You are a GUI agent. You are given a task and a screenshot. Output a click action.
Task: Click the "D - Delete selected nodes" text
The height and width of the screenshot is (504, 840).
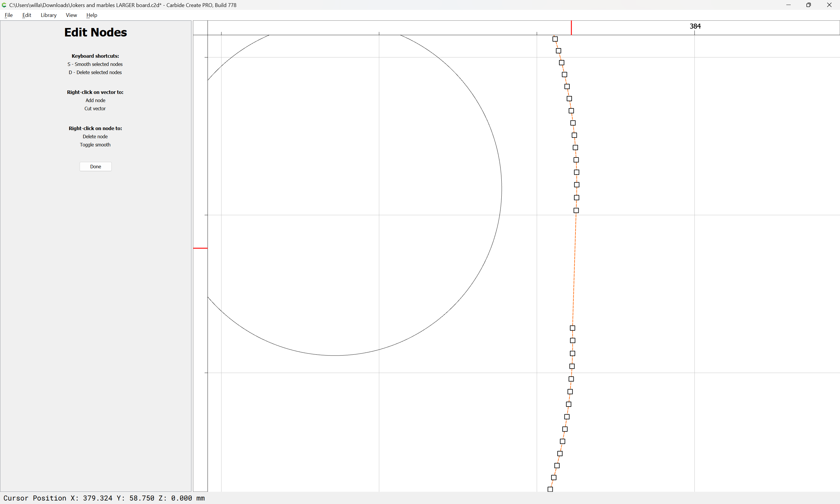[95, 72]
